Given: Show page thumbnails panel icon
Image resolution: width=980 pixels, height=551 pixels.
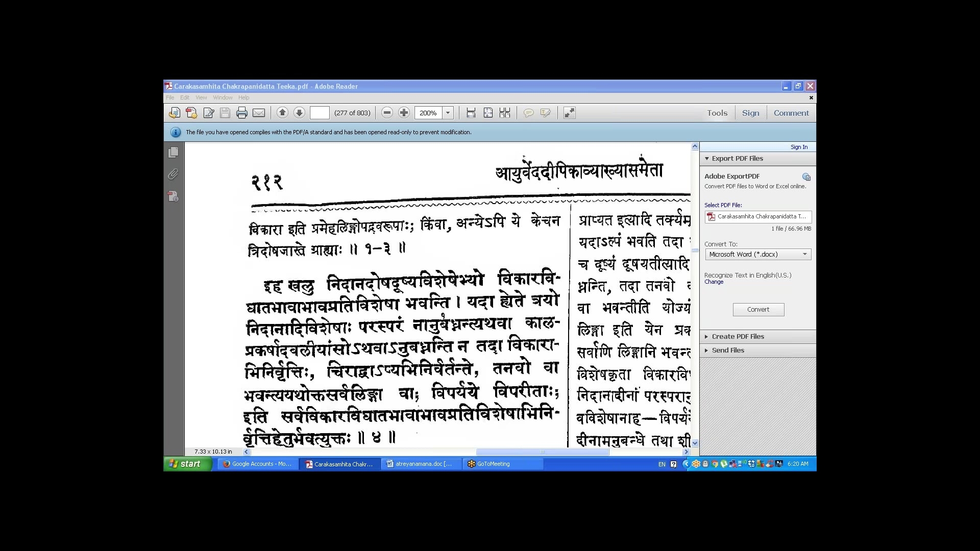Looking at the screenshot, I should click(174, 152).
